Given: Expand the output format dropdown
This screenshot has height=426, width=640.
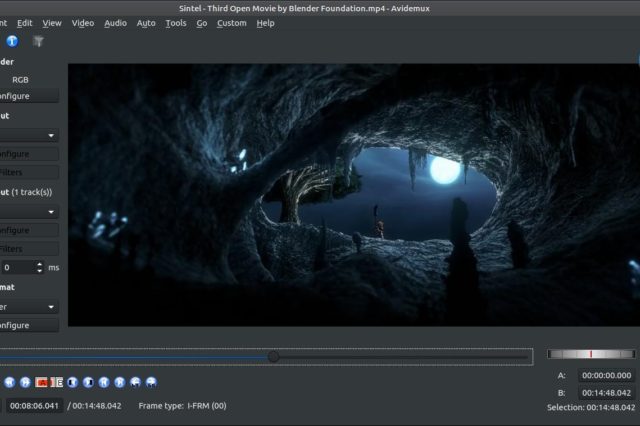Looking at the screenshot, I should coord(29,307).
